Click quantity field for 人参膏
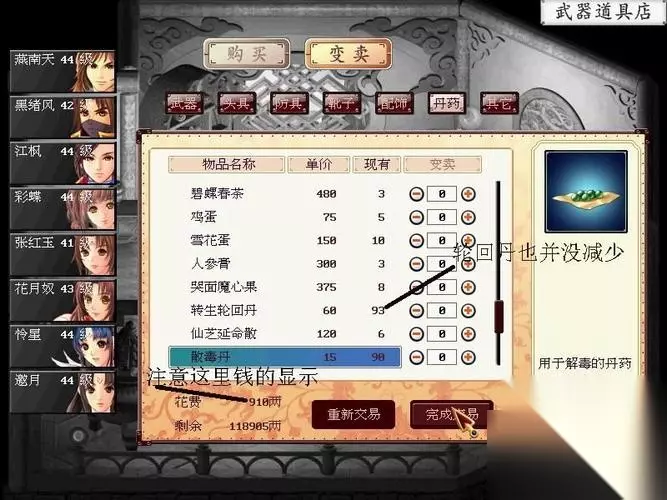667x500 pixels. click(442, 264)
